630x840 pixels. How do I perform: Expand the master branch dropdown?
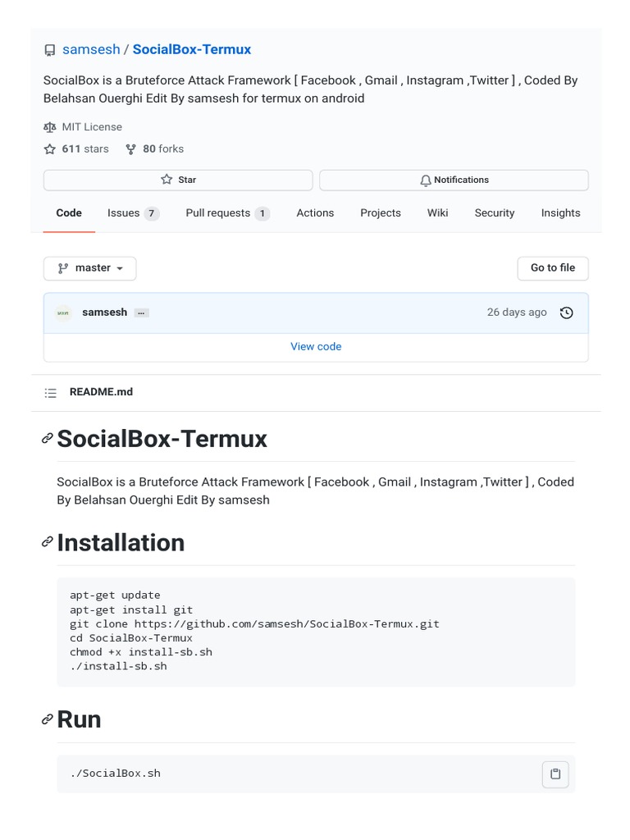coord(90,268)
